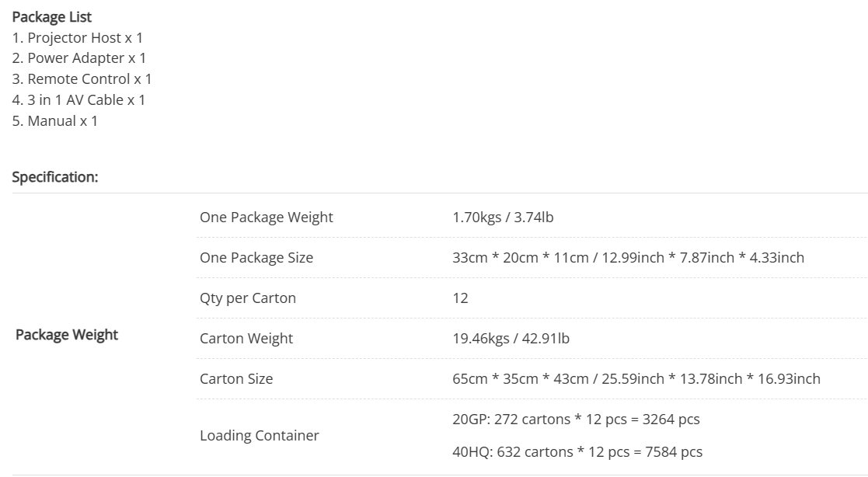868x477 pixels.
Task: Click the Carton Weight label
Action: [x=246, y=339]
